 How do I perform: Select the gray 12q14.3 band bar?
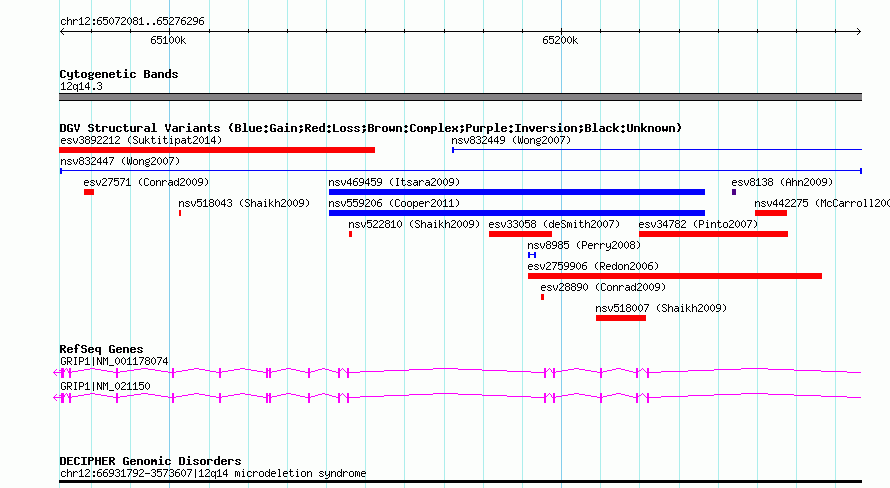coord(460,98)
